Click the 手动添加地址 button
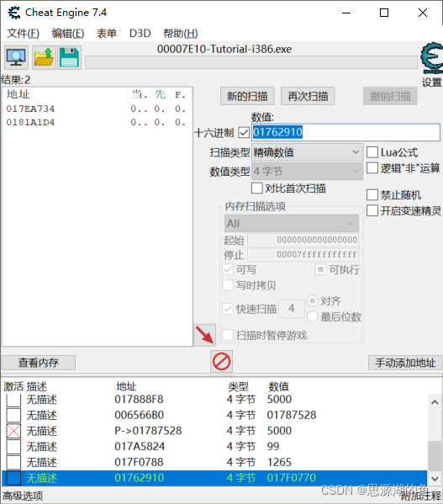The width and height of the screenshot is (443, 504). pos(405,363)
